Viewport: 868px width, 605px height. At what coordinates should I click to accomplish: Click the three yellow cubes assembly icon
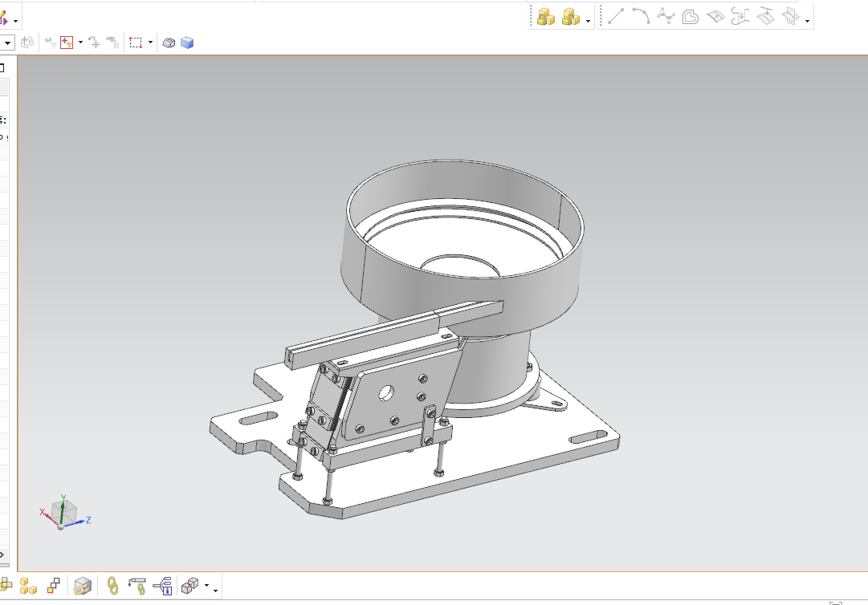tap(28, 586)
